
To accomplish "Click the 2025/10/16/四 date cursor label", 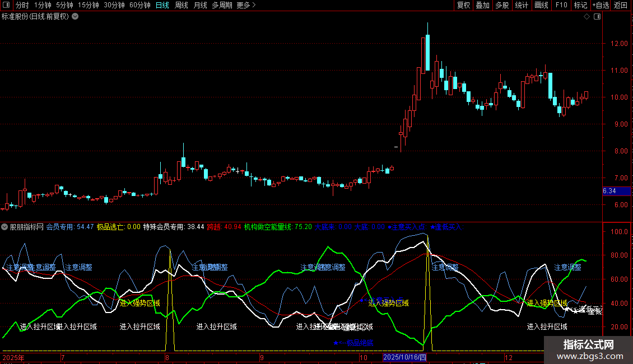I will 404,357.
